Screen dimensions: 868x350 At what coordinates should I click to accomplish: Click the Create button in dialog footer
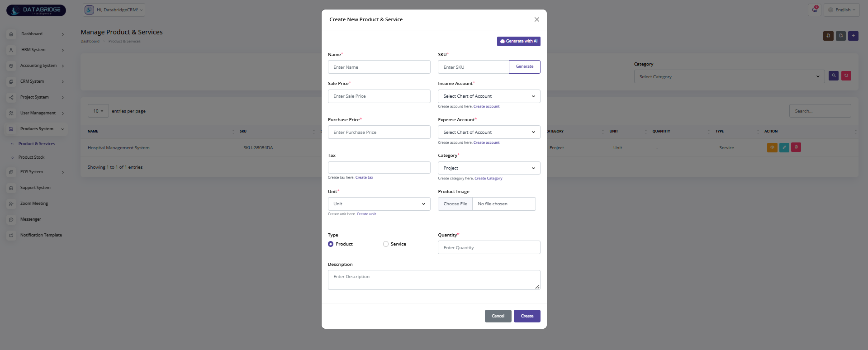pyautogui.click(x=527, y=316)
